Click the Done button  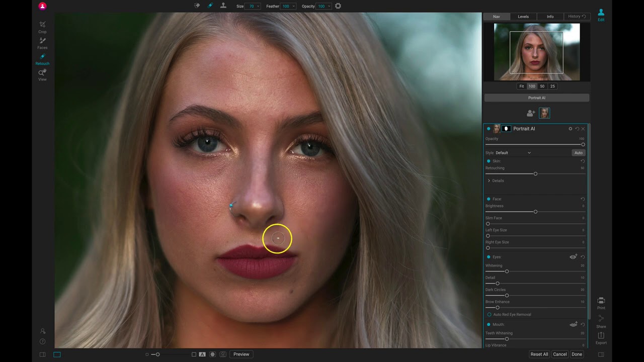tap(577, 354)
